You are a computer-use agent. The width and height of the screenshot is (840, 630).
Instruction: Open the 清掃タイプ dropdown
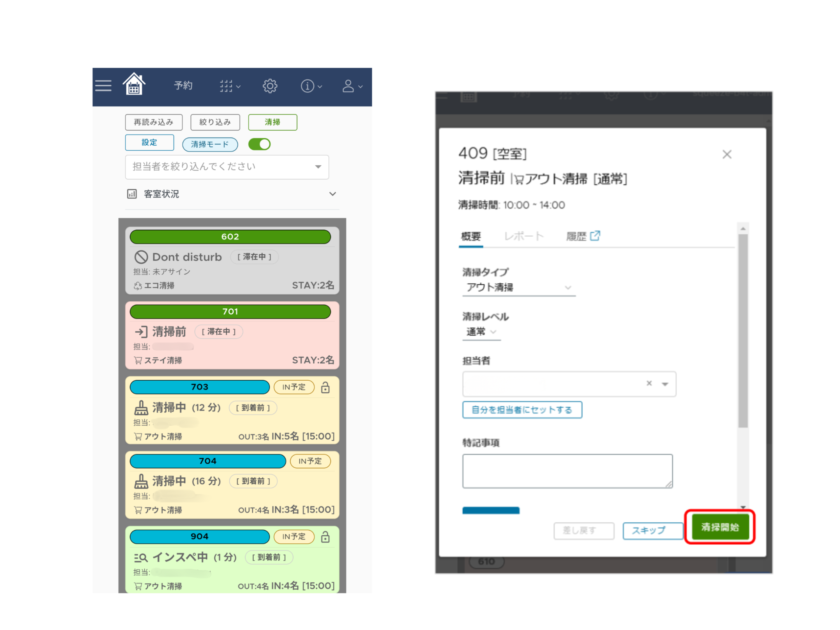coord(518,287)
